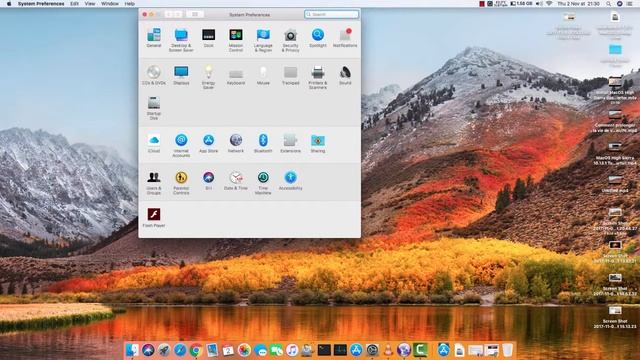Open Users & Groups preferences
640x360 pixels.
point(154,183)
